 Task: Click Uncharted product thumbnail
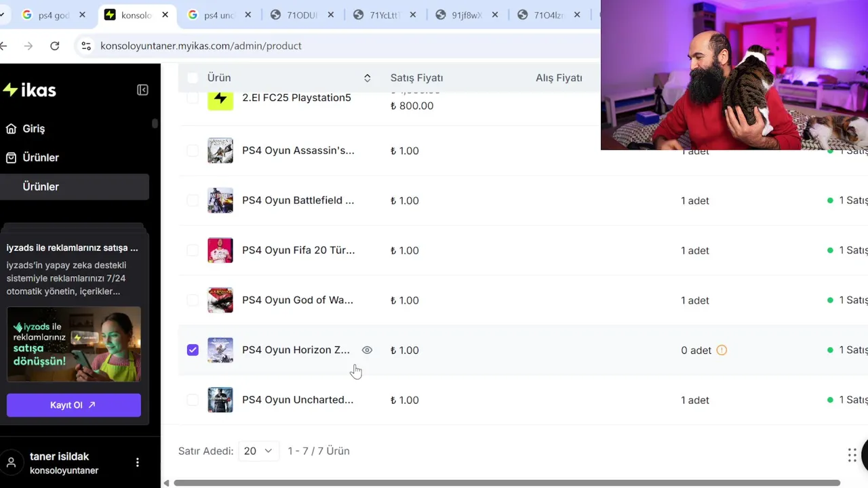click(x=220, y=401)
